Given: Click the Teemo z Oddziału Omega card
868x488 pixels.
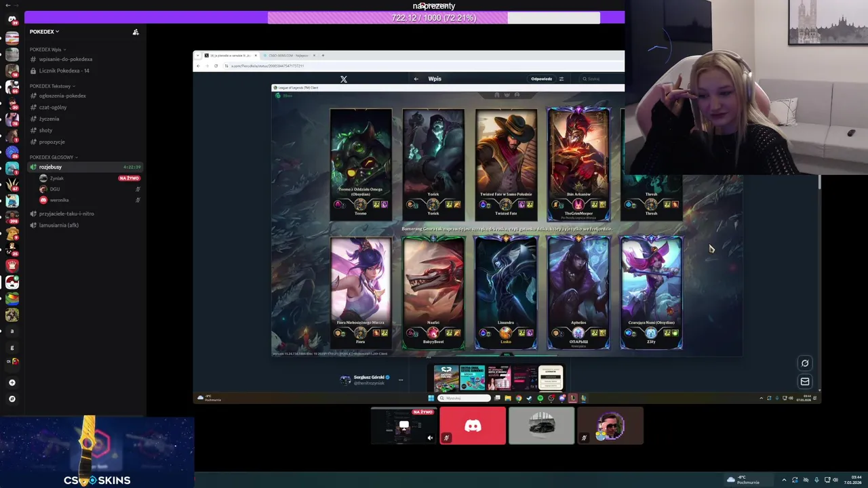Looking at the screenshot, I should tap(361, 165).
